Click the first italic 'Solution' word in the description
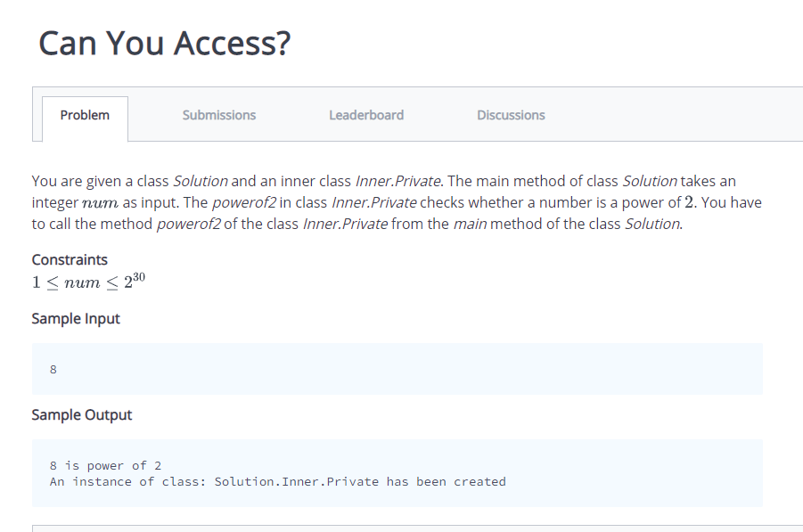The image size is (803, 532). (201, 181)
